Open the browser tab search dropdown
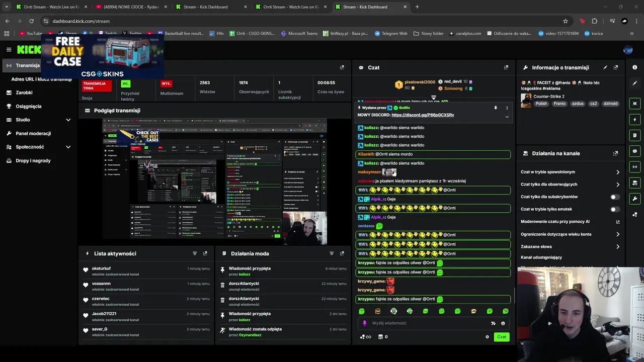The image size is (644, 362). click(x=7, y=7)
